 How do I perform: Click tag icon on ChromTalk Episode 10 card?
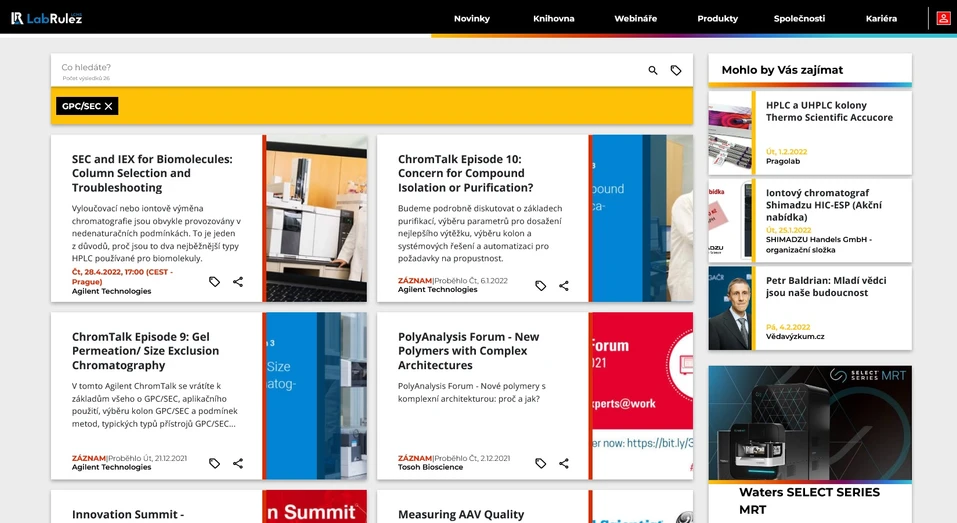pos(540,286)
